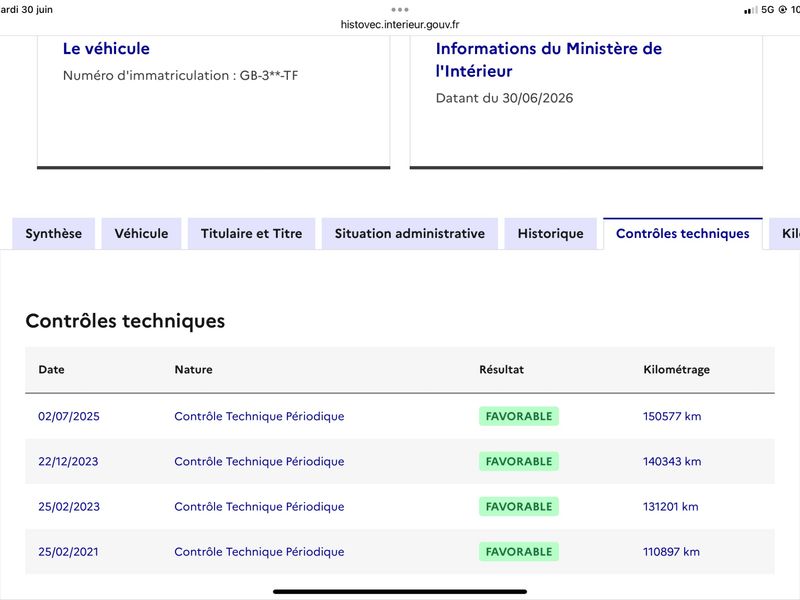Open the partially visible Kilométrage tab
800x600 pixels.
(x=785, y=234)
